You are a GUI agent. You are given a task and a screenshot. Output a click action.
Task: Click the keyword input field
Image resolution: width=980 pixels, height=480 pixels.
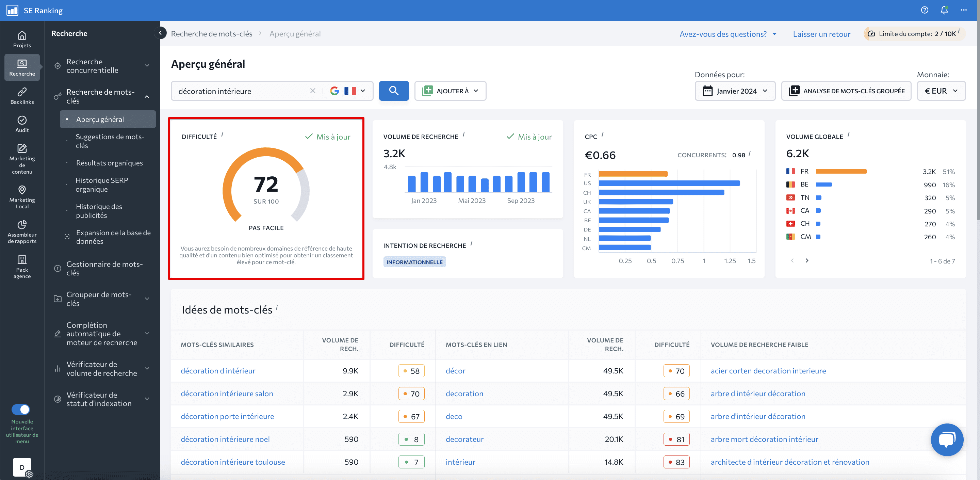click(242, 91)
